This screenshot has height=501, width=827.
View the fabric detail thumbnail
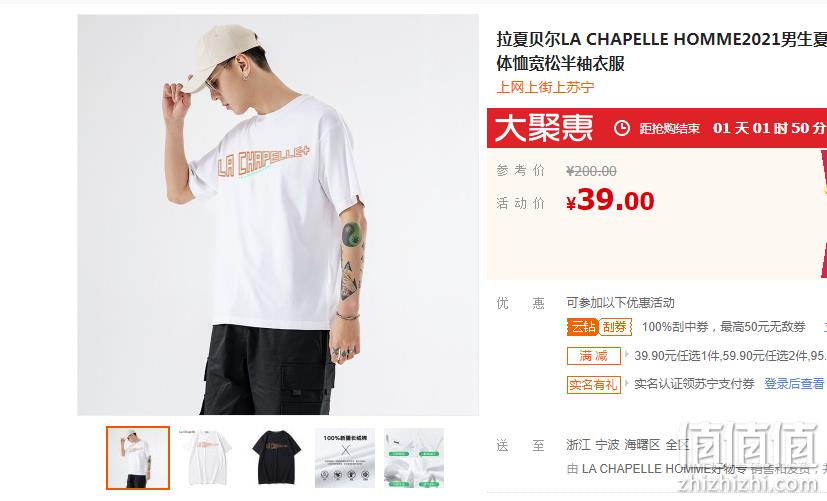pos(414,458)
